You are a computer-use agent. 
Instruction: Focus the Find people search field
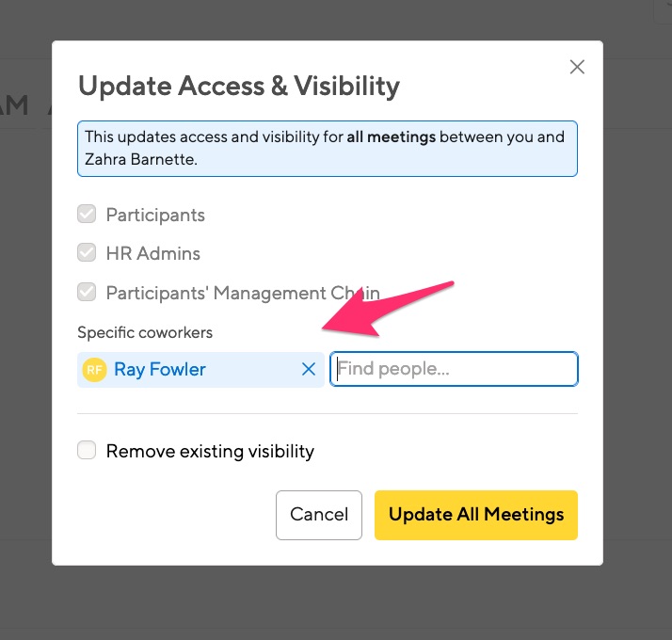click(454, 369)
